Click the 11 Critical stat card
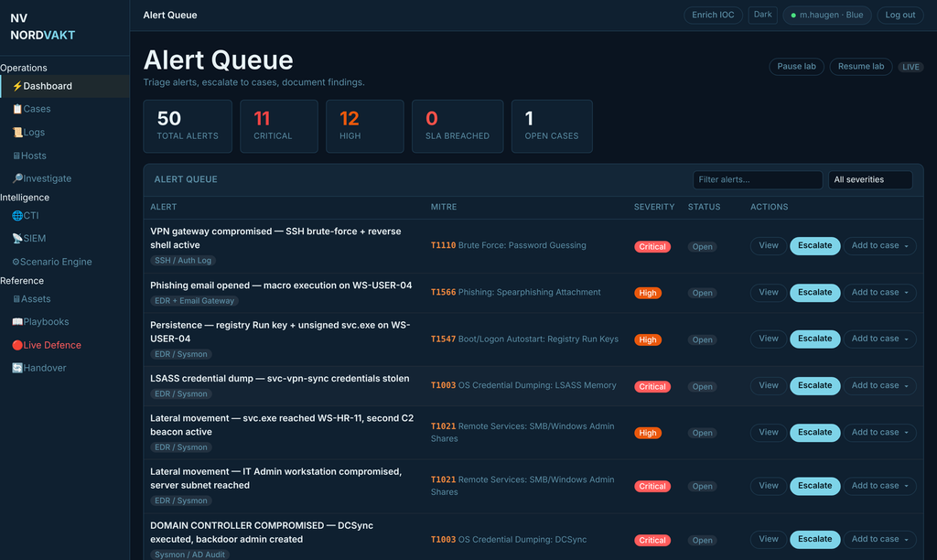The width and height of the screenshot is (937, 560). click(279, 126)
